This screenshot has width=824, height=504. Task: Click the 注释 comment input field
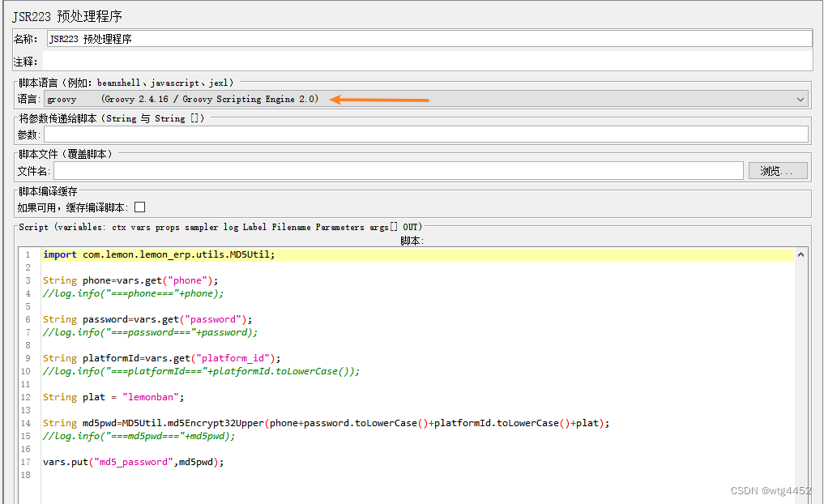(x=427, y=61)
